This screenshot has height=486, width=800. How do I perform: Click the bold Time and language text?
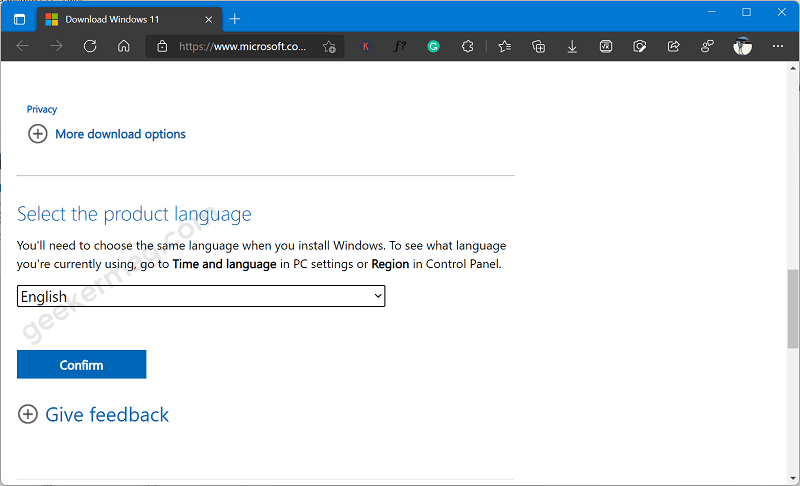pos(224,264)
